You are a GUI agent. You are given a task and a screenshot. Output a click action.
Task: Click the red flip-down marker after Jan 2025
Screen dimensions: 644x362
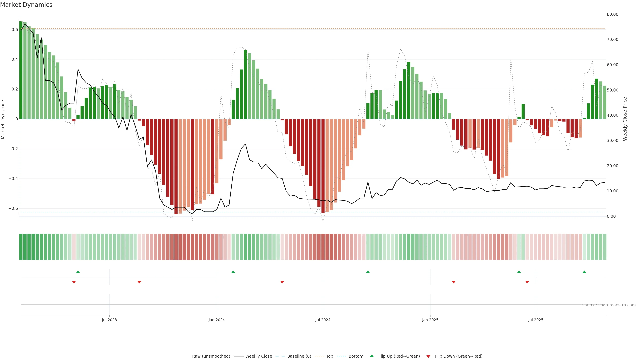tap(453, 282)
